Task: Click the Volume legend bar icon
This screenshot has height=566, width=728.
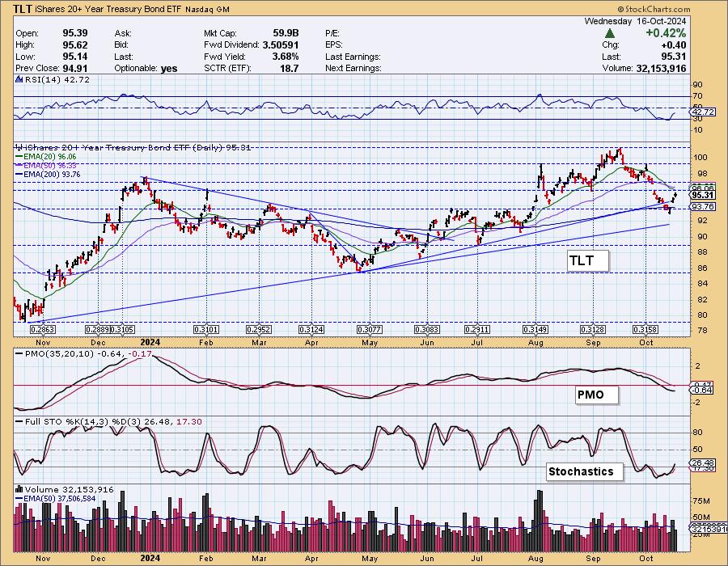Action: tap(19, 489)
